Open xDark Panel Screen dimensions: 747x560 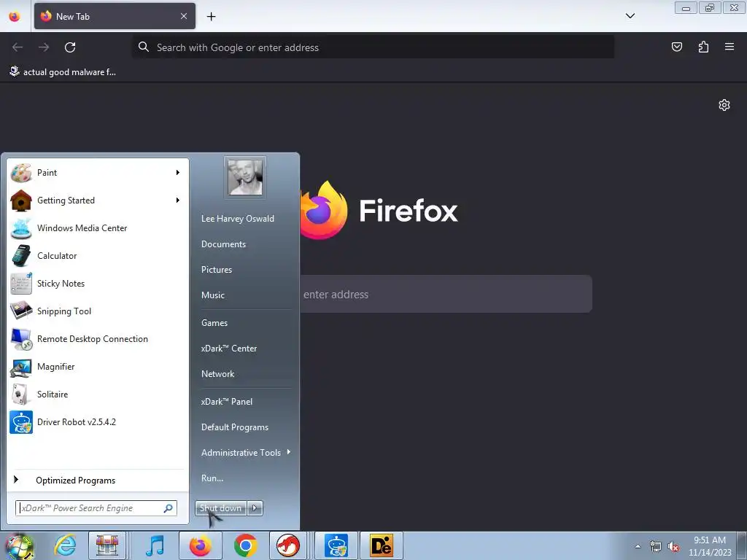click(227, 402)
